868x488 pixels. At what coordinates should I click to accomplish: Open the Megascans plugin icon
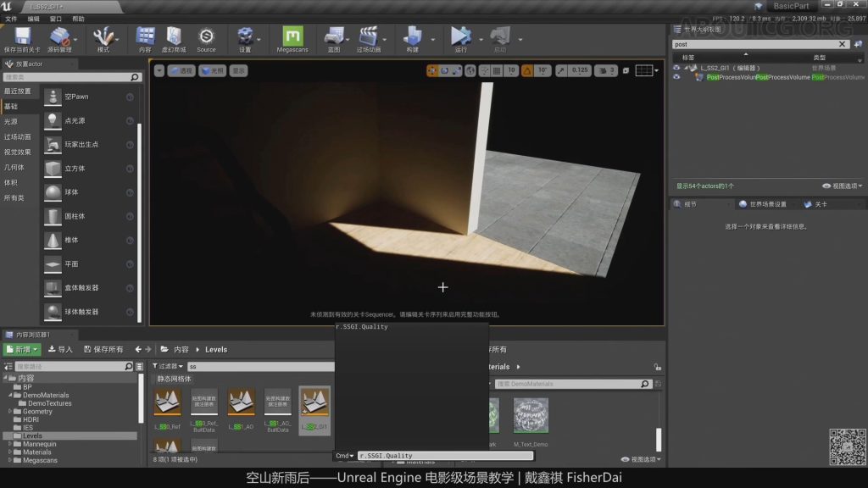tap(292, 36)
